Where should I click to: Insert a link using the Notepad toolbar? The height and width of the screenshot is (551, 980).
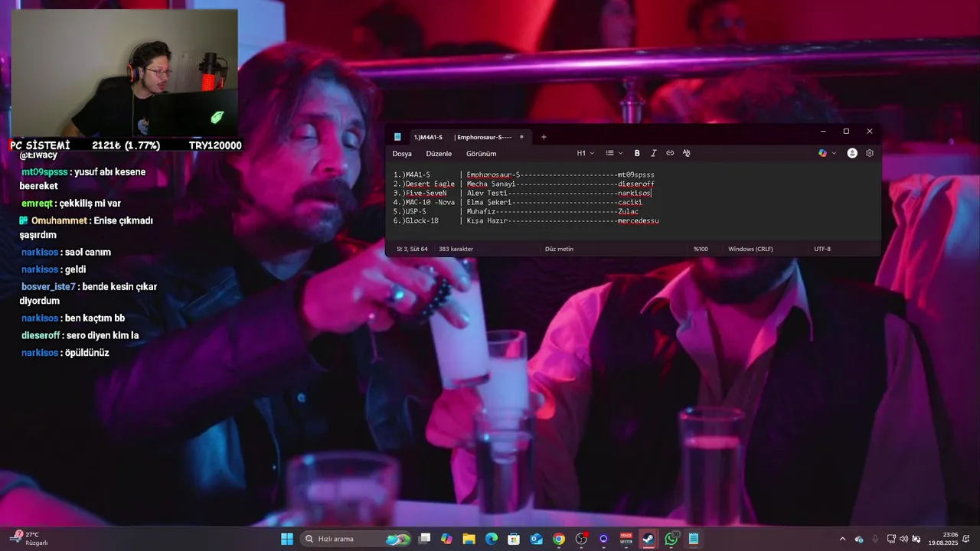click(670, 153)
